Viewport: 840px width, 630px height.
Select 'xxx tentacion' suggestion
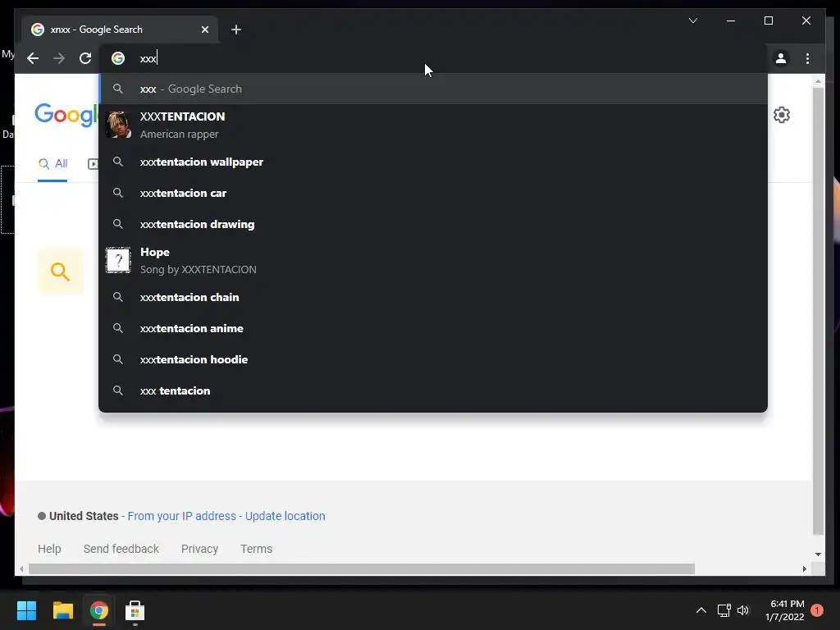coord(433,390)
